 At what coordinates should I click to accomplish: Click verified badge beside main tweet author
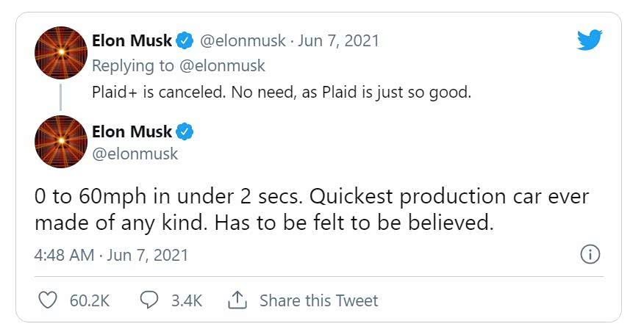click(186, 132)
